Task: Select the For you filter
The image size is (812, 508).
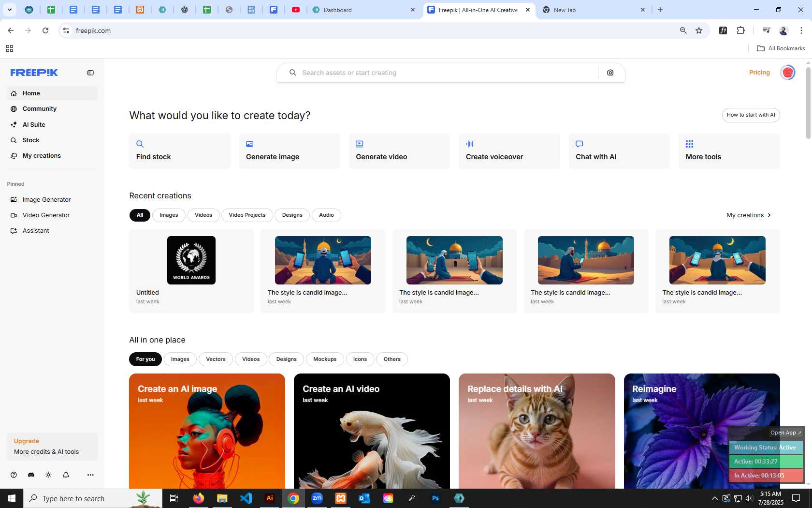Action: click(145, 359)
